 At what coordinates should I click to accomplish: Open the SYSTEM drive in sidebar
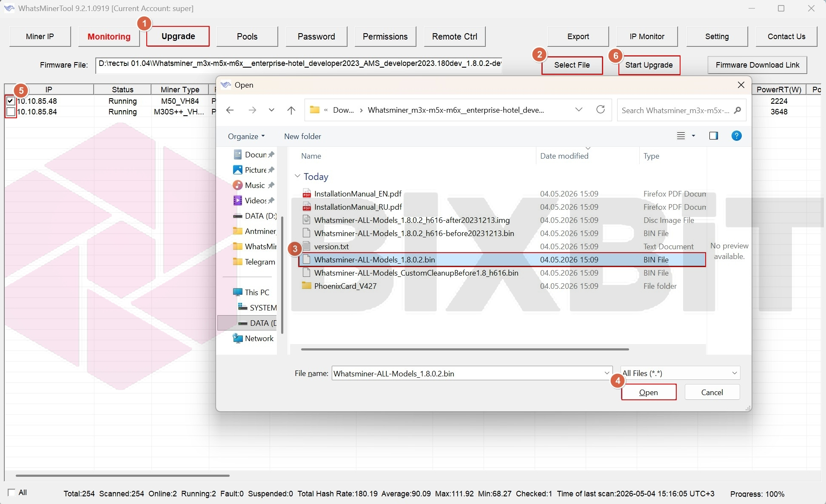(257, 308)
